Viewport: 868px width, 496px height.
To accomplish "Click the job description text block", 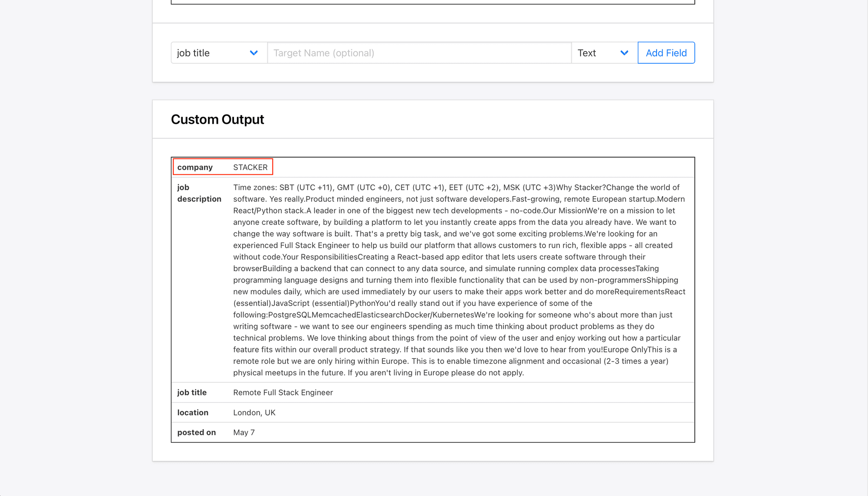I will pyautogui.click(x=456, y=280).
